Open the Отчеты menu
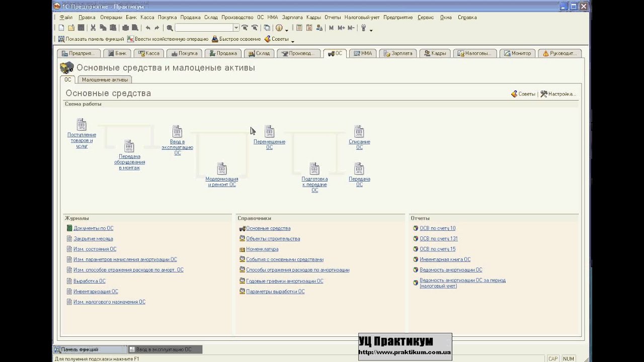The height and width of the screenshot is (362, 644). [x=333, y=17]
